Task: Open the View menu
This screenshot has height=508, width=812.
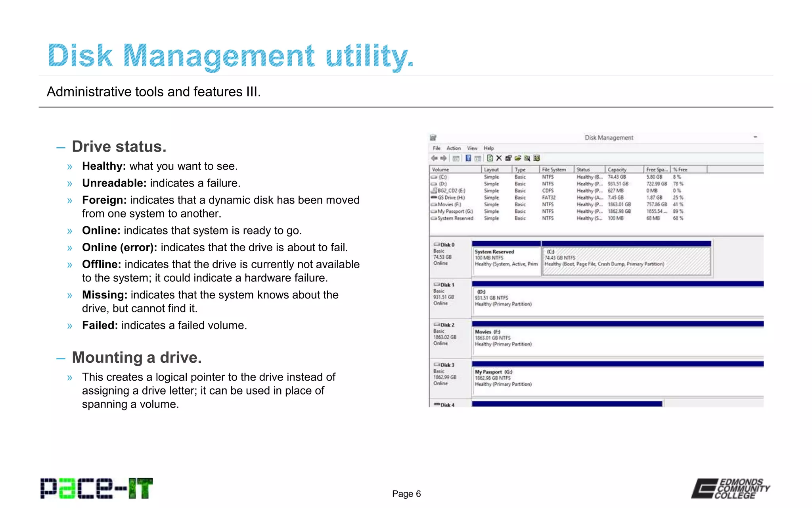Action: pyautogui.click(x=472, y=148)
